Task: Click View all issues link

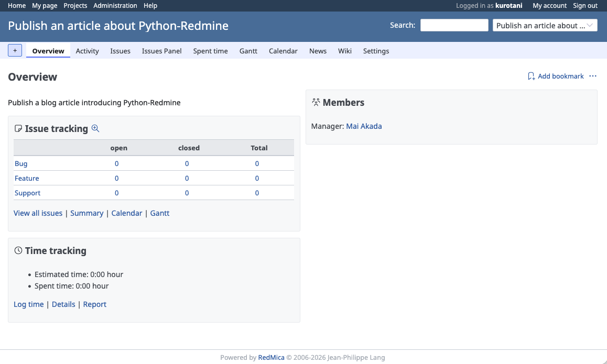Action: pos(38,213)
